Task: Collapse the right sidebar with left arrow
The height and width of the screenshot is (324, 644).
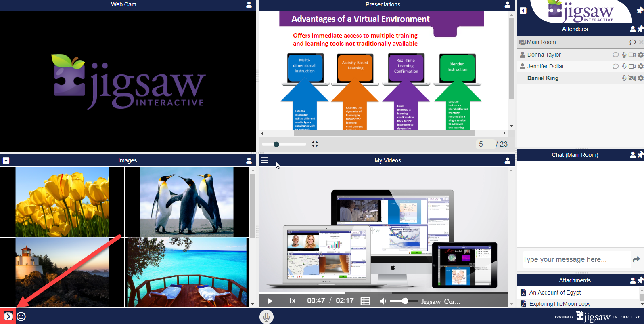Action: click(x=523, y=11)
